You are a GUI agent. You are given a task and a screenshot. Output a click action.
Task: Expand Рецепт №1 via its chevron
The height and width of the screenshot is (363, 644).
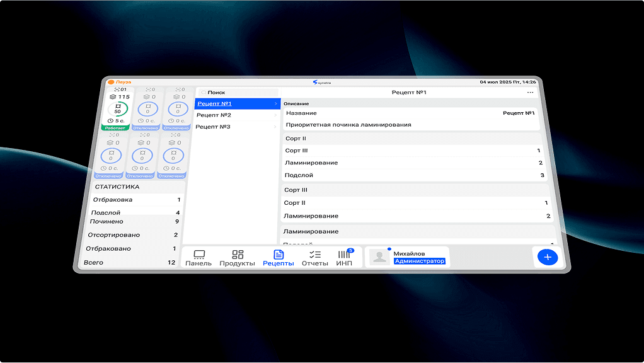pyautogui.click(x=275, y=104)
